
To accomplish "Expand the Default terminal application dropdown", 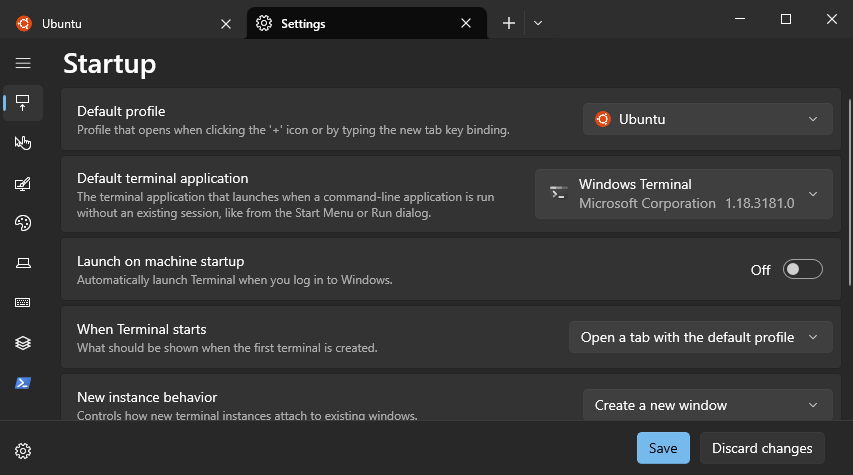I will tap(684, 194).
